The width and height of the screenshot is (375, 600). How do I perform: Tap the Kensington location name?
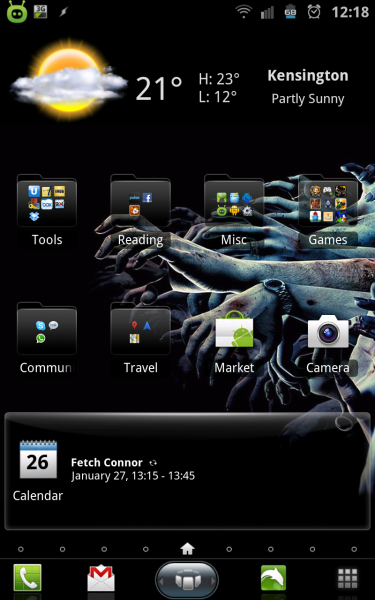coord(308,75)
